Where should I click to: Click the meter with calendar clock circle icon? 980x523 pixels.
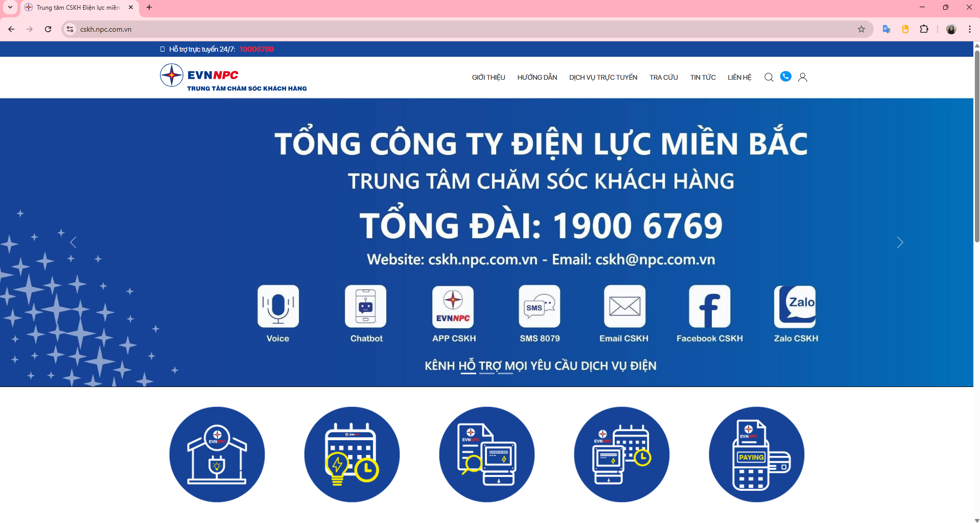tap(622, 454)
